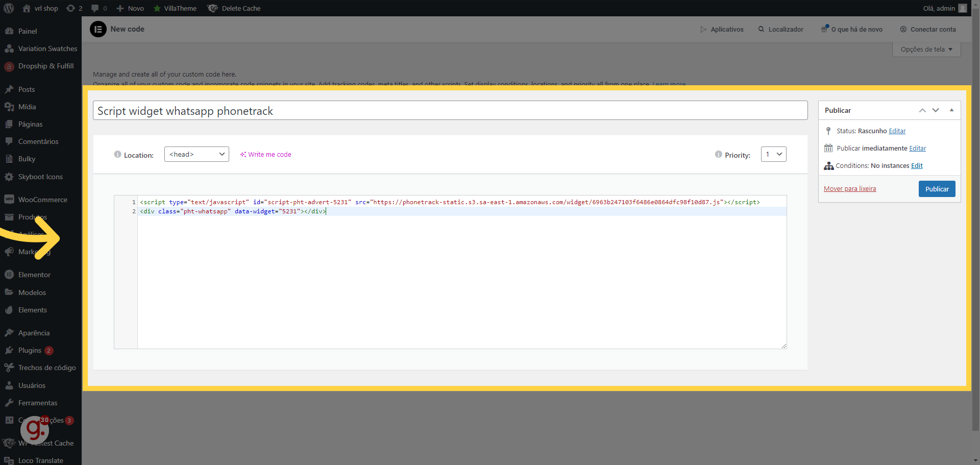Click the Painel dashboard icon
Viewport: 980px width, 465px height.
click(x=9, y=31)
